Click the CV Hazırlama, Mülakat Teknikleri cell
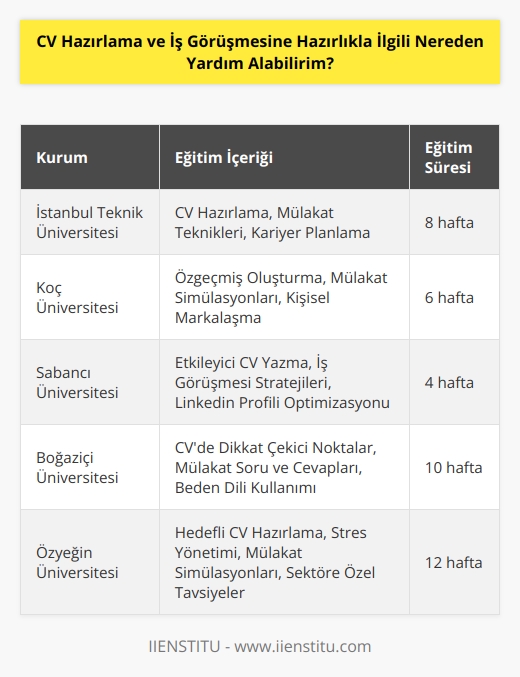 (284, 222)
